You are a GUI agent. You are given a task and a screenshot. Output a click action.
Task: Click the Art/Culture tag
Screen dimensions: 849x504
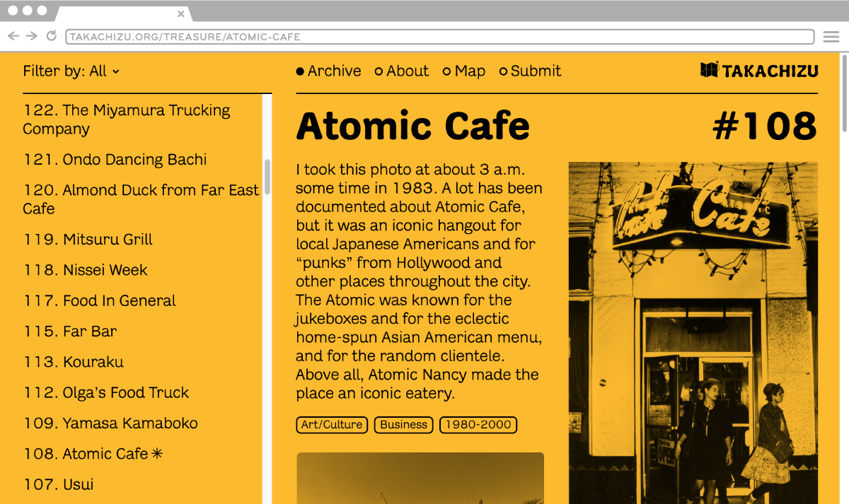pos(332,425)
